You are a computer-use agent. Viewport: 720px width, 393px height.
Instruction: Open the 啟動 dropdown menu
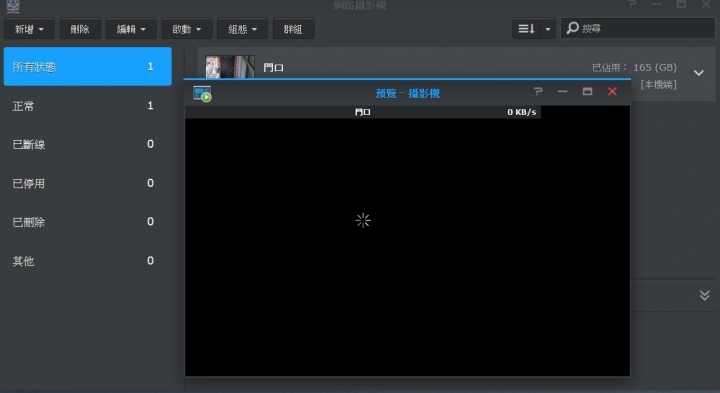click(x=186, y=29)
